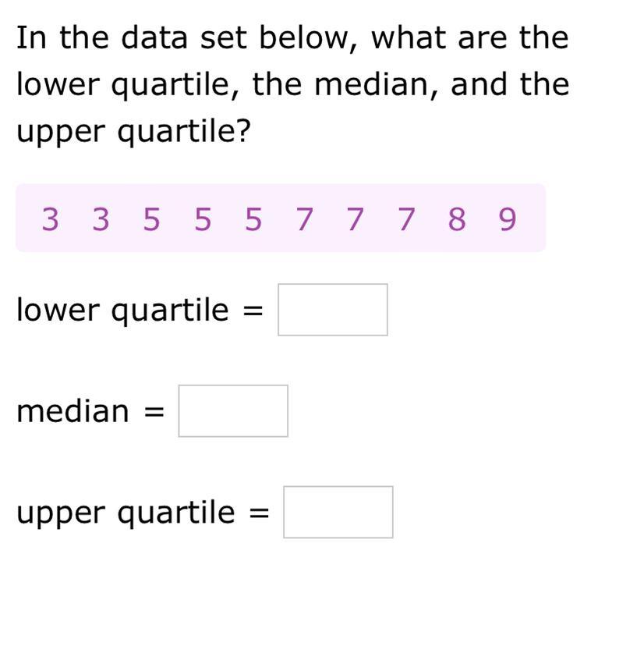
Task: Click the first 7 in the data set
Action: (304, 219)
